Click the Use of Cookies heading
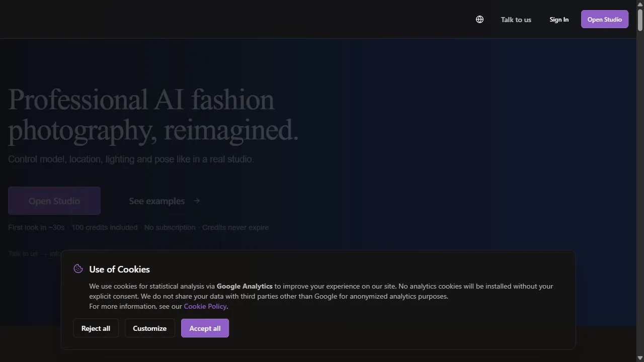644x362 pixels. pos(119,269)
